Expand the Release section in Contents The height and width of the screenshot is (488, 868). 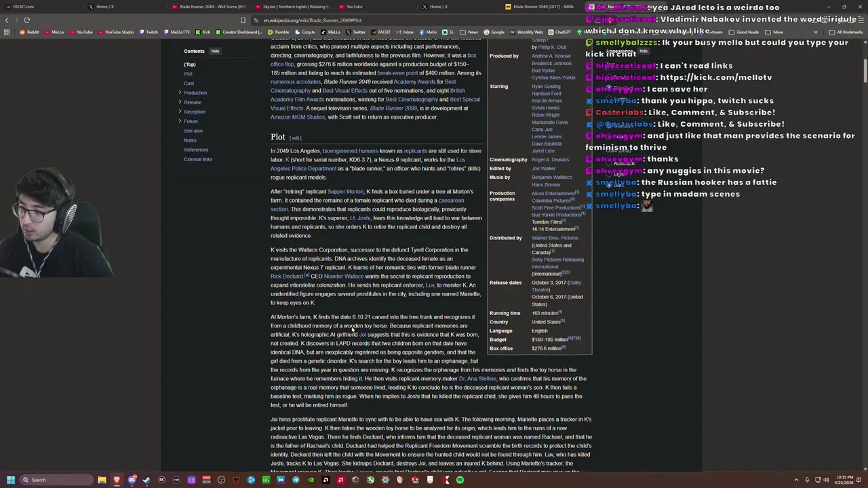[180, 102]
